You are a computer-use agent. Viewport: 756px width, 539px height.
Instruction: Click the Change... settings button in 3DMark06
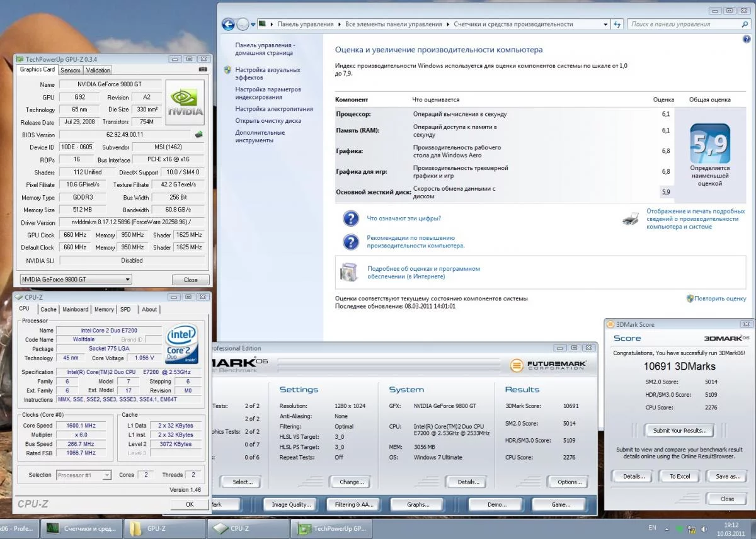(x=352, y=482)
